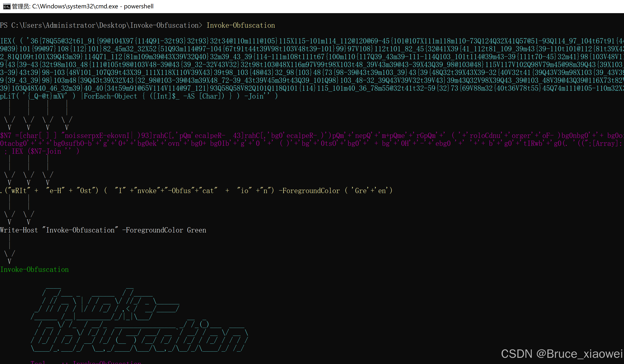Click the word Green after -ForegroundColor
624x364 pixels.
point(196,230)
